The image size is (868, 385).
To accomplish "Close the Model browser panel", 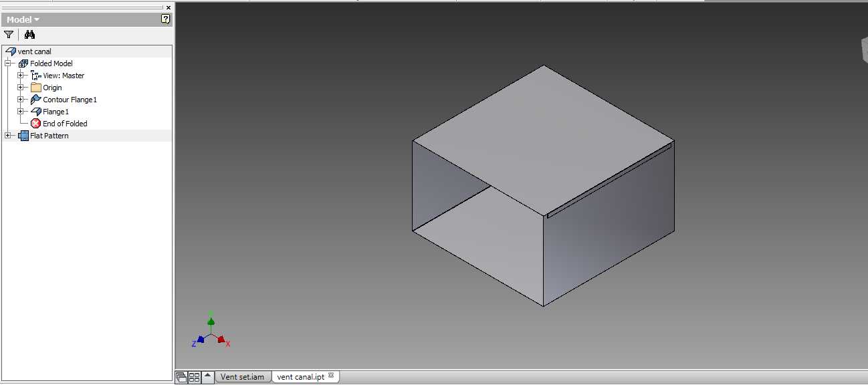I will coord(169,7).
